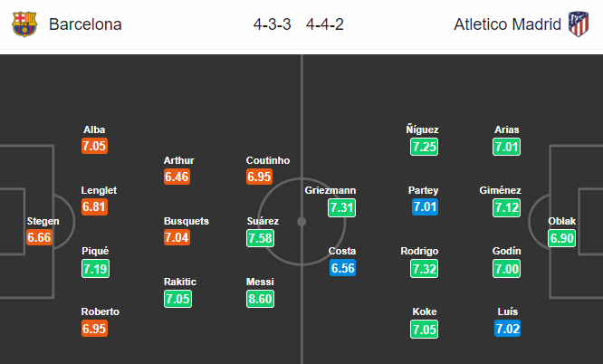
Task: Open Griezmann player name
Action: (x=330, y=190)
